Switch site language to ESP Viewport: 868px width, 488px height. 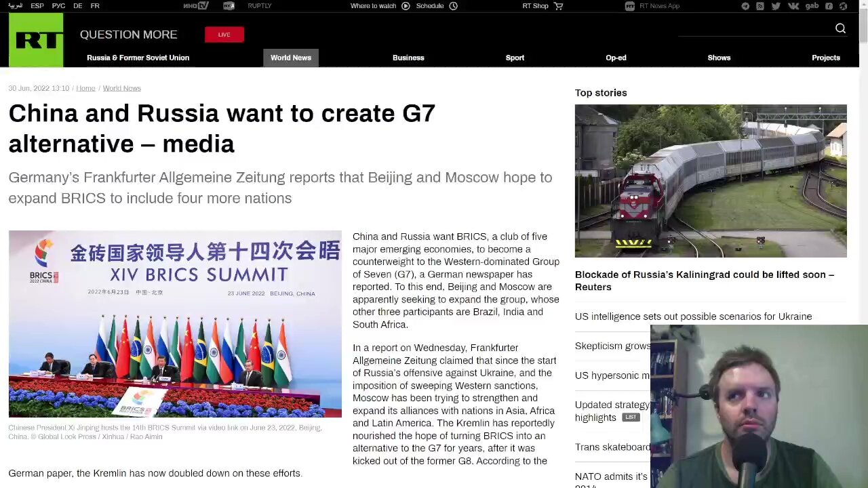(x=37, y=6)
